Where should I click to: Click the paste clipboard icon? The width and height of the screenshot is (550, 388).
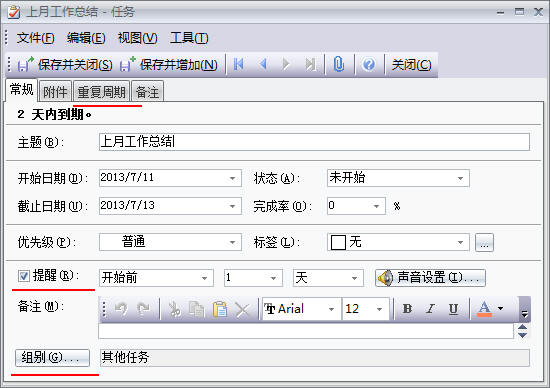coord(220,309)
